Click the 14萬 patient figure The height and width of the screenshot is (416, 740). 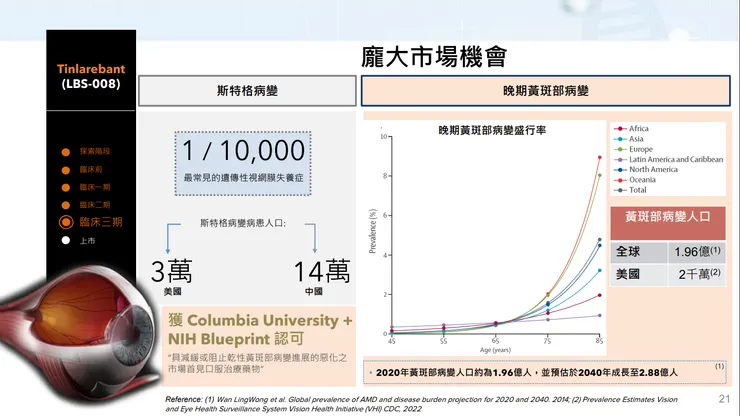(322, 272)
